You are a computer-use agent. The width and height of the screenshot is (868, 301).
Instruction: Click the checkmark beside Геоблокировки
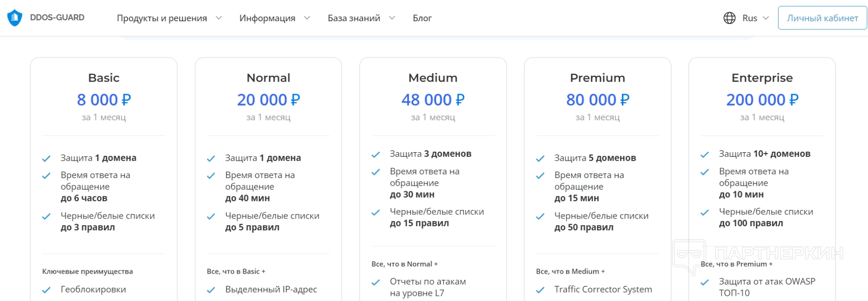point(46,290)
